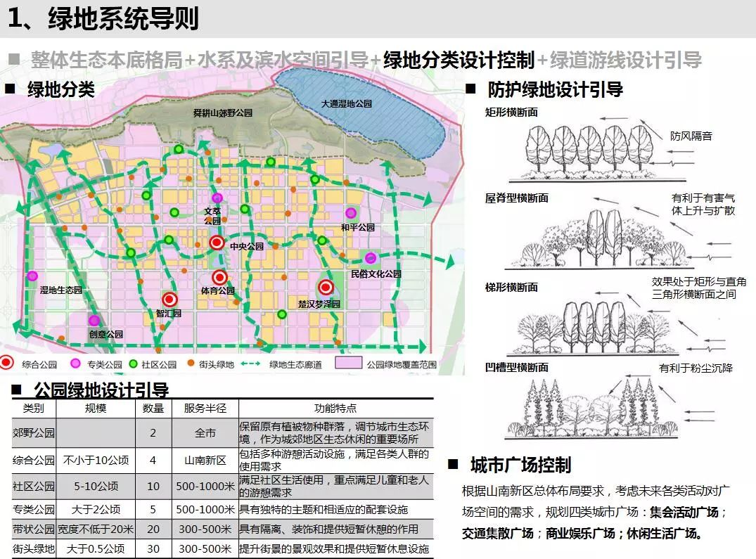Click the 绿地系统导则 slide title
The width and height of the screenshot is (756, 559).
tap(124, 19)
